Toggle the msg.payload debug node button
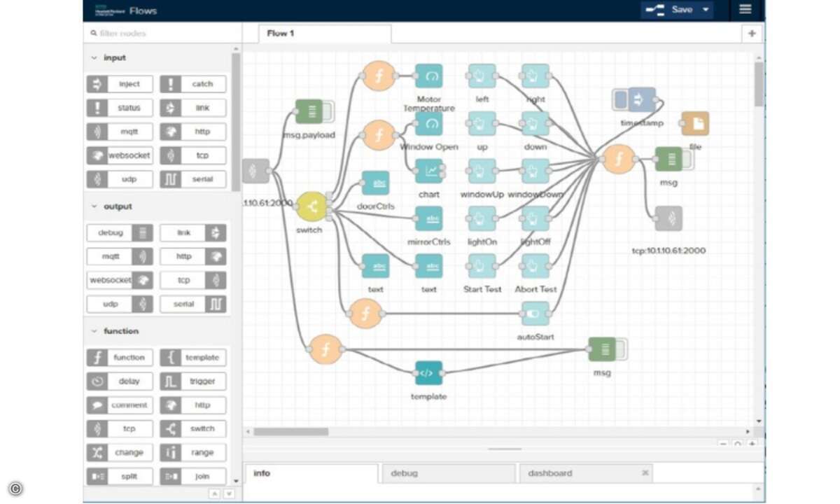Screen dimensions: 840x504 [x=328, y=111]
